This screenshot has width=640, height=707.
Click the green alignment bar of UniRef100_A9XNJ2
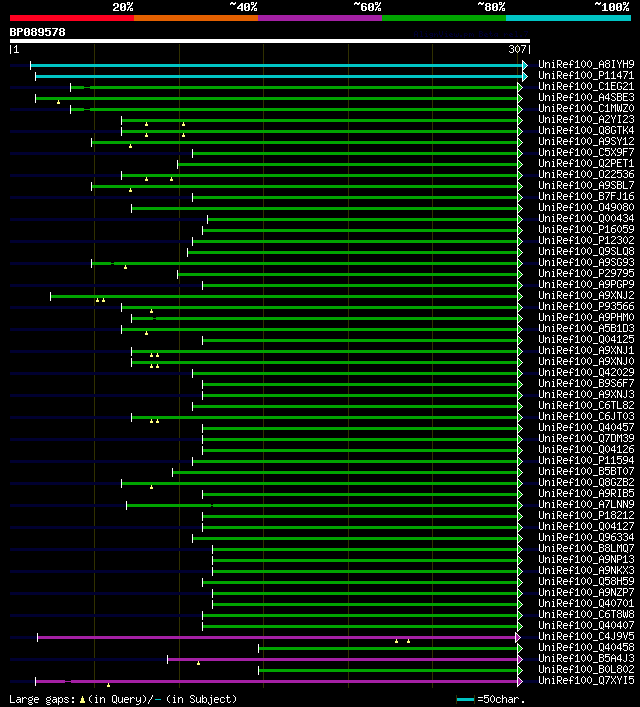[x=284, y=296]
